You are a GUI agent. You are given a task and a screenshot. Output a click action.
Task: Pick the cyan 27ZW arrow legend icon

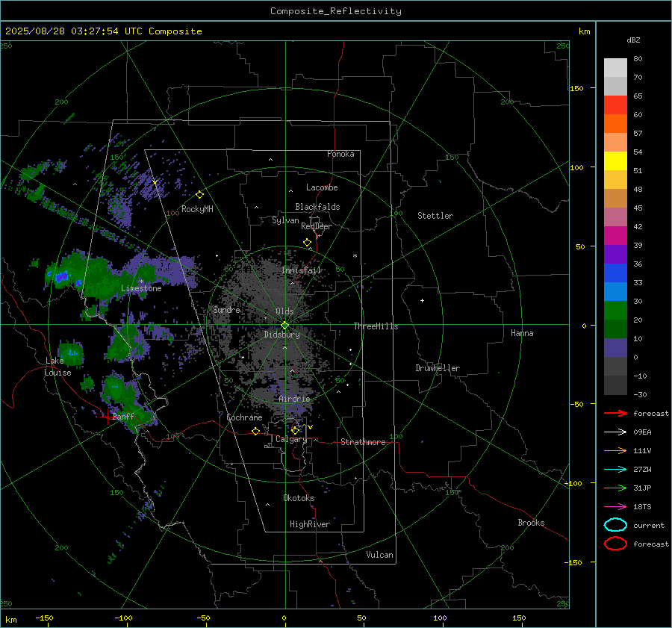tap(615, 470)
